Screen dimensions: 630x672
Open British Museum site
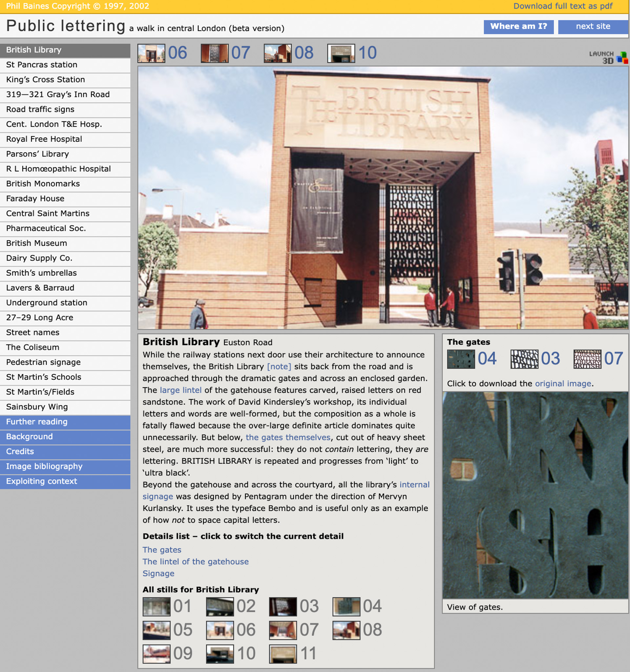(65, 243)
